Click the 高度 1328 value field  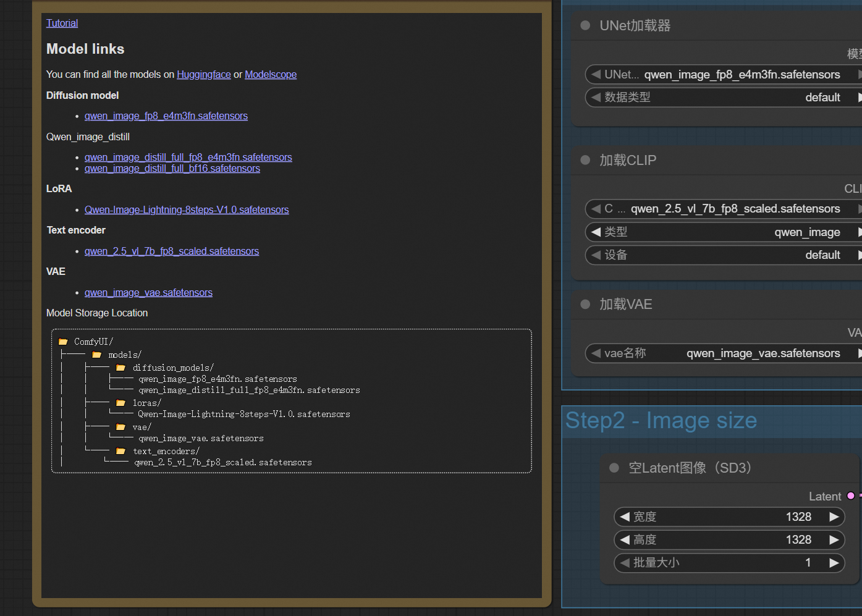coord(729,539)
